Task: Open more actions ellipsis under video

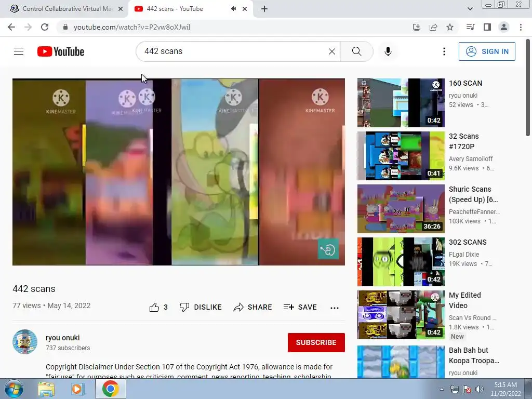Action: [335, 308]
